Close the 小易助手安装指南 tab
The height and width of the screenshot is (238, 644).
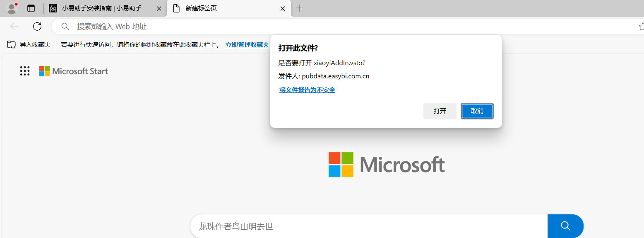159,8
